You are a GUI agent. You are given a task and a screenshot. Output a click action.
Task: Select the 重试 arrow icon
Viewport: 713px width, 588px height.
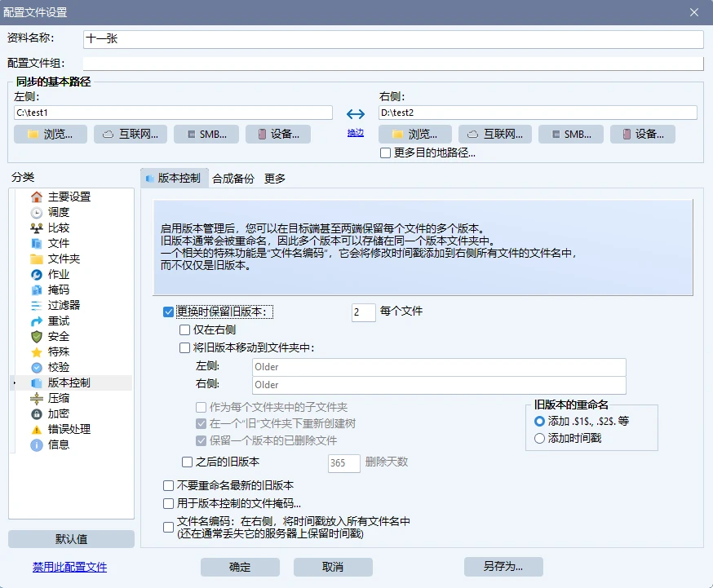[x=37, y=321]
